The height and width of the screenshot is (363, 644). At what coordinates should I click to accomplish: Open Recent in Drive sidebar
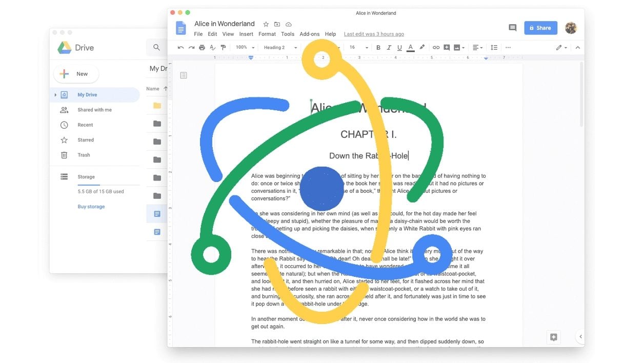pos(85,125)
